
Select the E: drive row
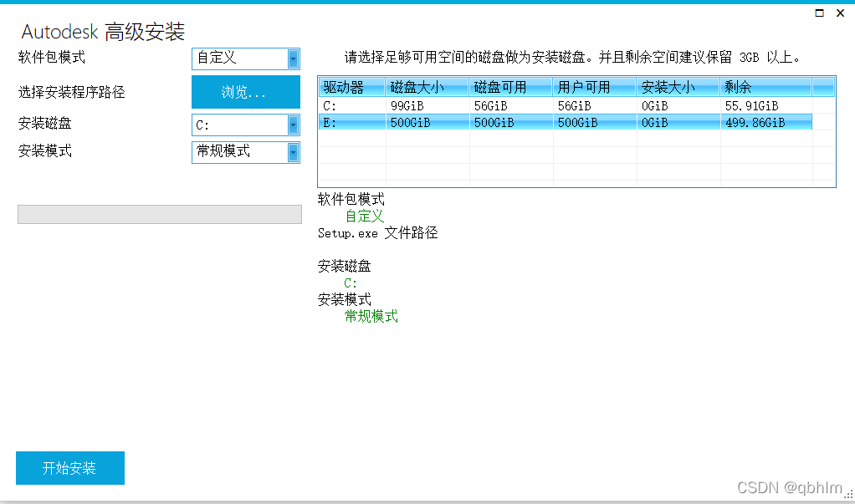(566, 123)
